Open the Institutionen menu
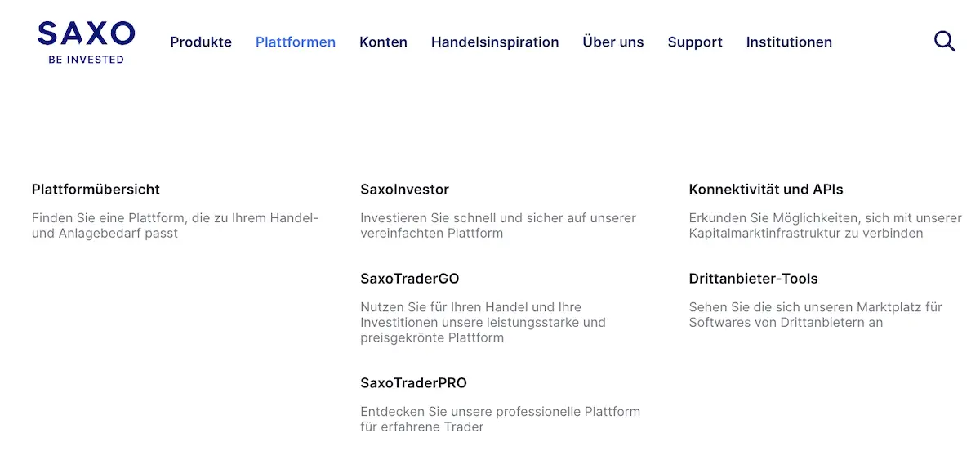This screenshot has height=460, width=980. point(789,42)
